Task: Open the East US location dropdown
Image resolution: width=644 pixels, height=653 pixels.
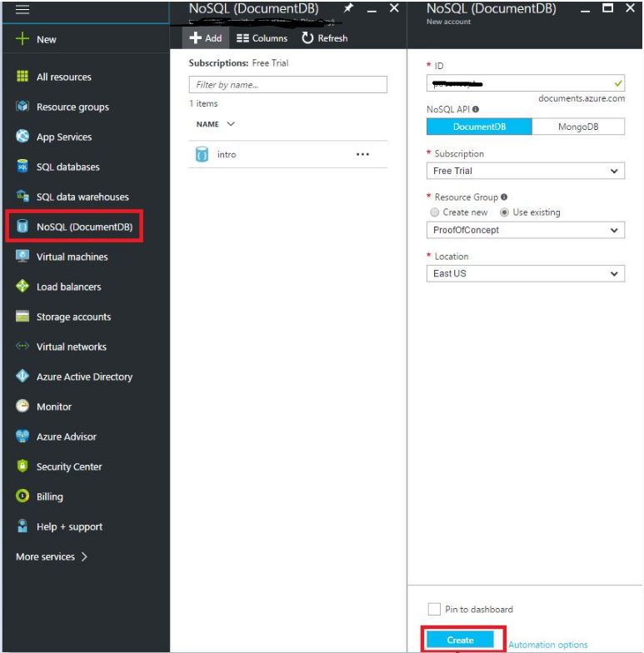Action: (525, 273)
